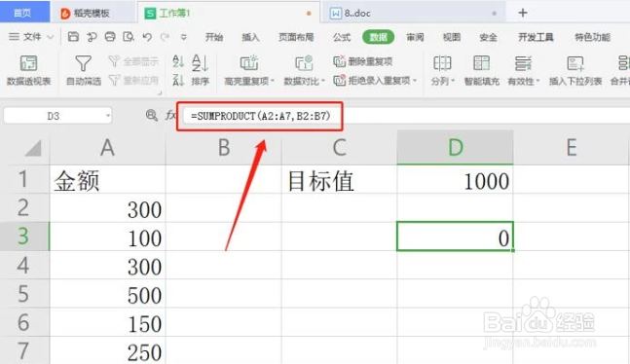Click the undo arrow icon
630x364 pixels.
coord(147,37)
